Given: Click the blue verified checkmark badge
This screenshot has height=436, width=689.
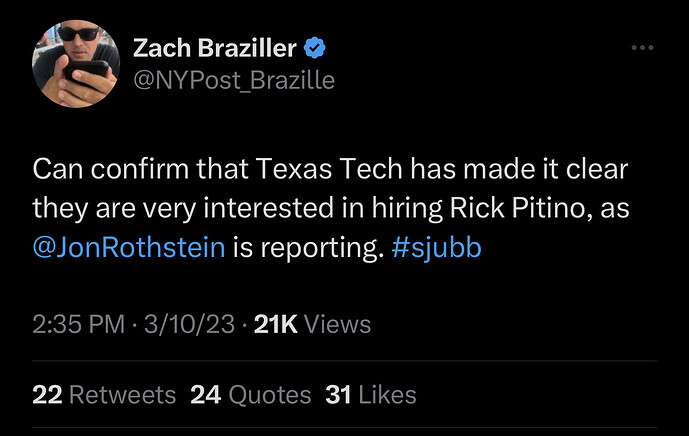Looking at the screenshot, I should pyautogui.click(x=315, y=47).
